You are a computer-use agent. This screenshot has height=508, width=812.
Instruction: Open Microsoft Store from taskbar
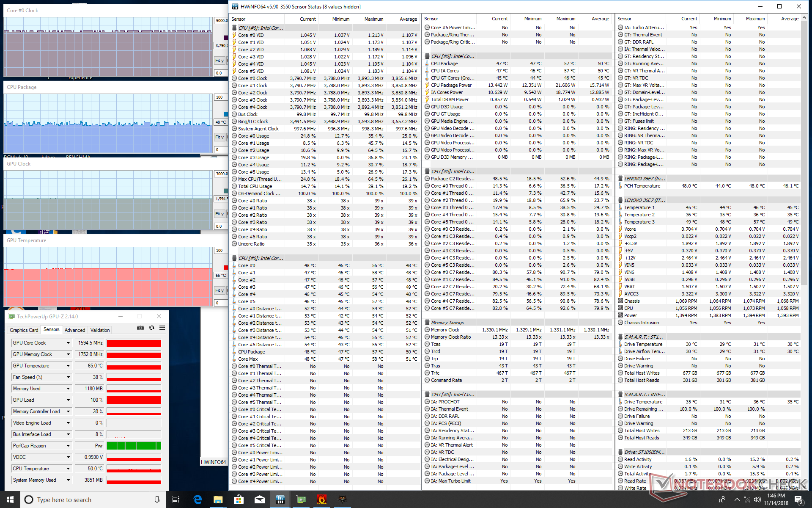(239, 500)
